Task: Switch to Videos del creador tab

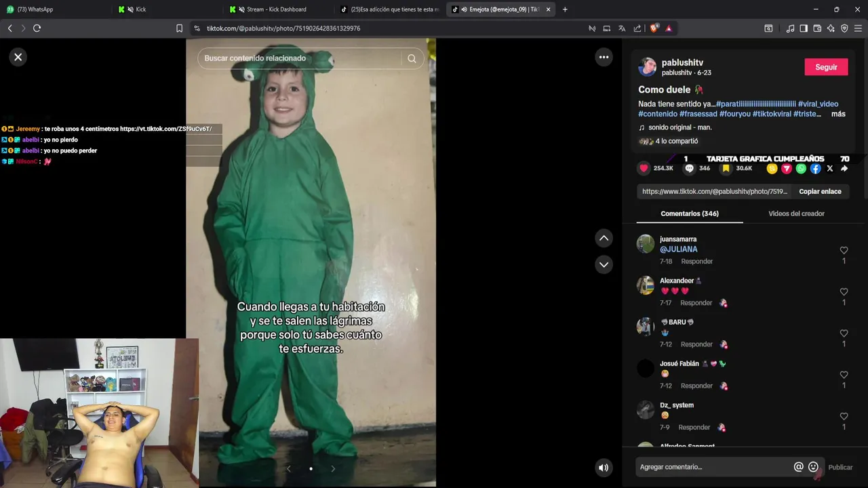Action: 796,213
